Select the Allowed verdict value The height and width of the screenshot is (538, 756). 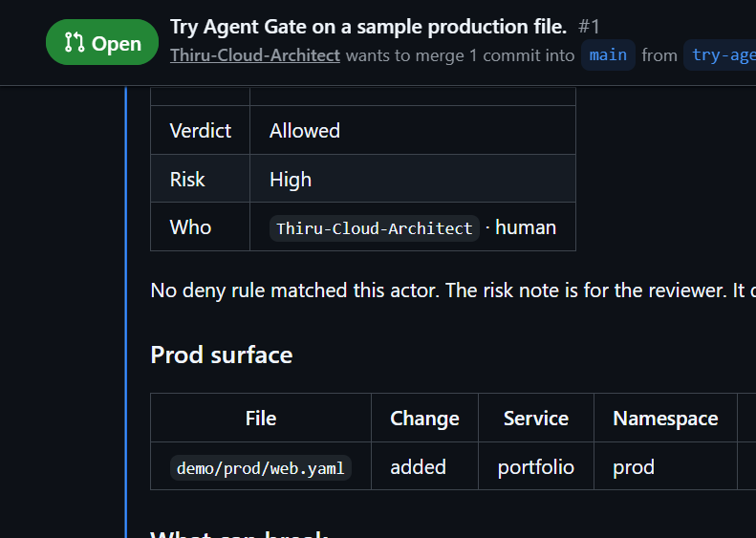coord(305,131)
